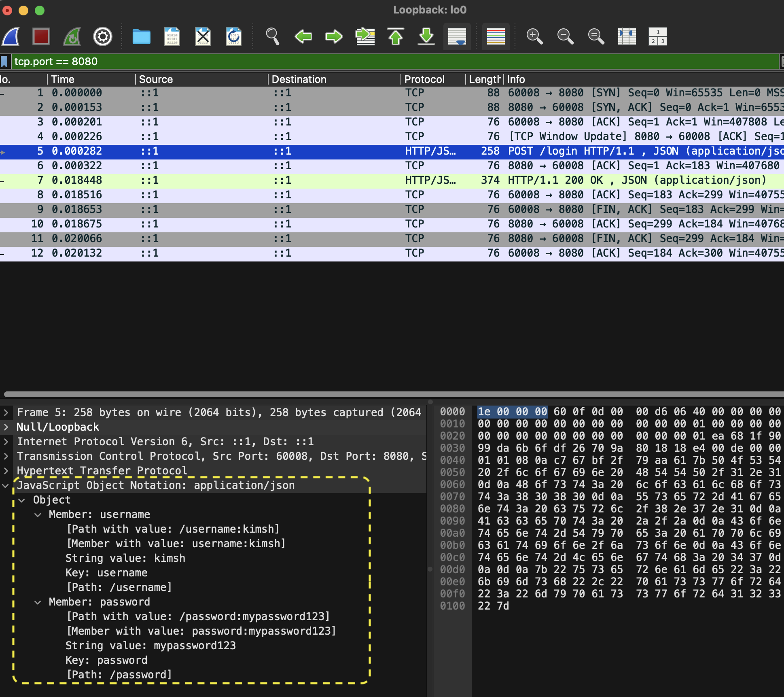Zoom in on packet list text
The image size is (784, 697).
[x=534, y=36]
